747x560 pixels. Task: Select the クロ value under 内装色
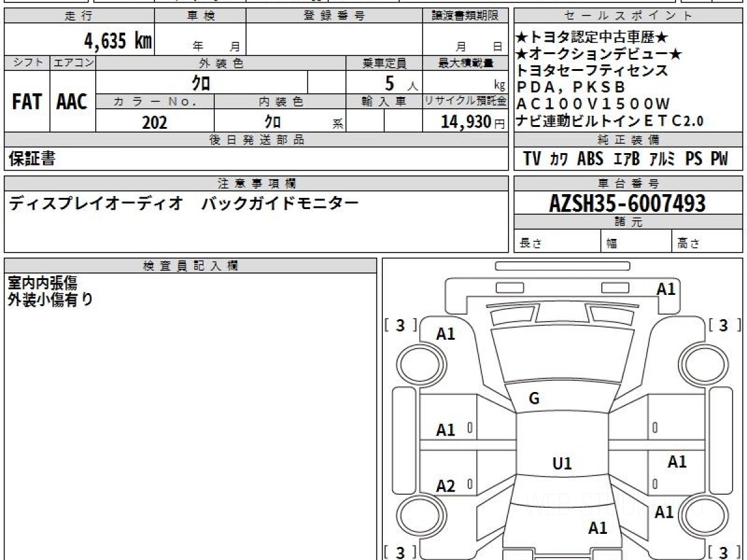[x=272, y=122]
